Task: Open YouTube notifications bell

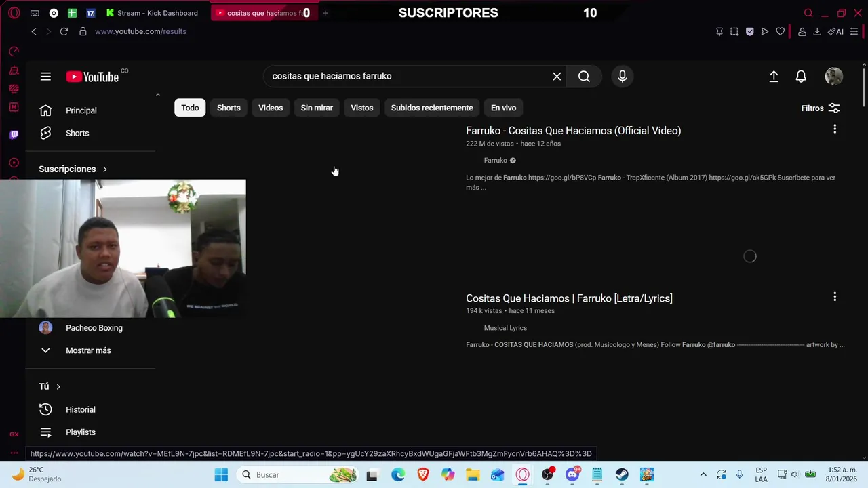Action: [801, 77]
